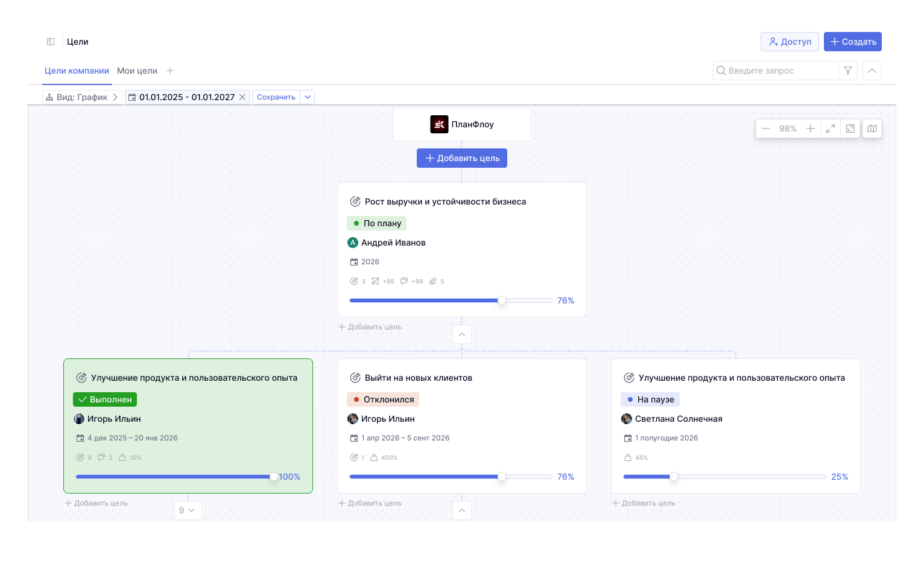Screen dimensions: 924x572
Task: Collapse the top search panel chevron
Action: pyautogui.click(x=872, y=71)
